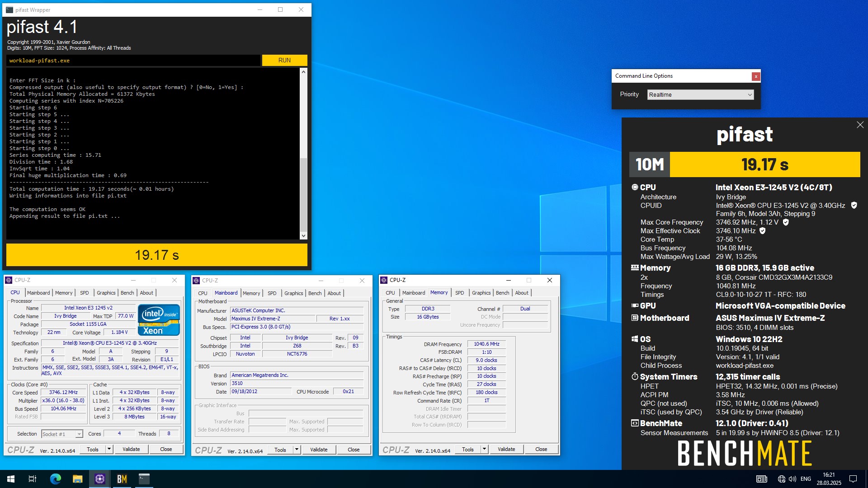Launch Microsoft Edge from the taskbar
This screenshot has height=488, width=868.
(x=55, y=479)
